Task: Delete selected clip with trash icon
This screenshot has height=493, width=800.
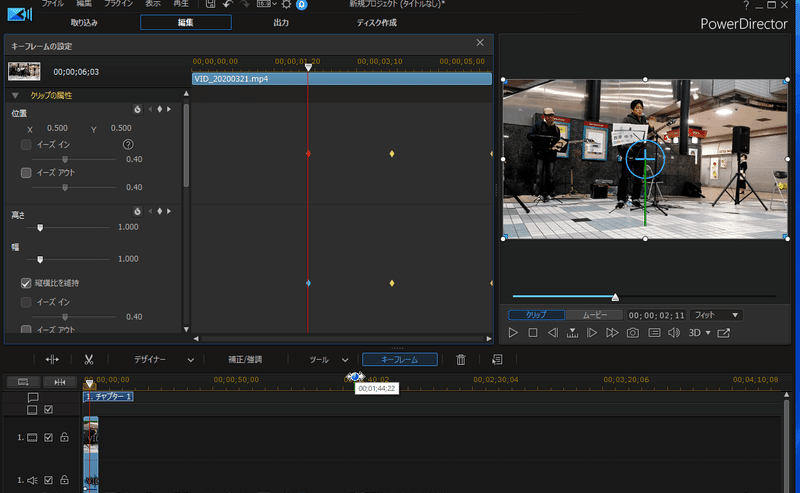Action: click(x=461, y=360)
